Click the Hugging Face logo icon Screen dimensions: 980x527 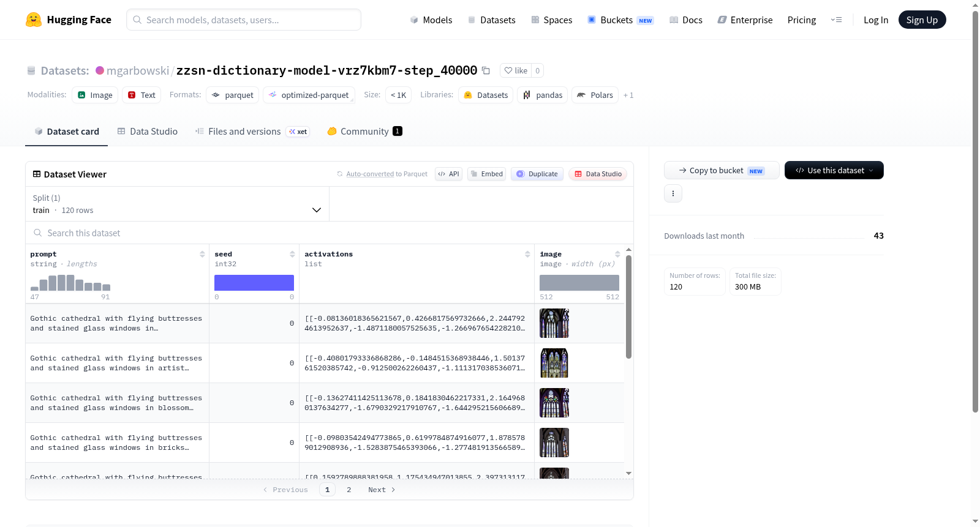coord(34,20)
